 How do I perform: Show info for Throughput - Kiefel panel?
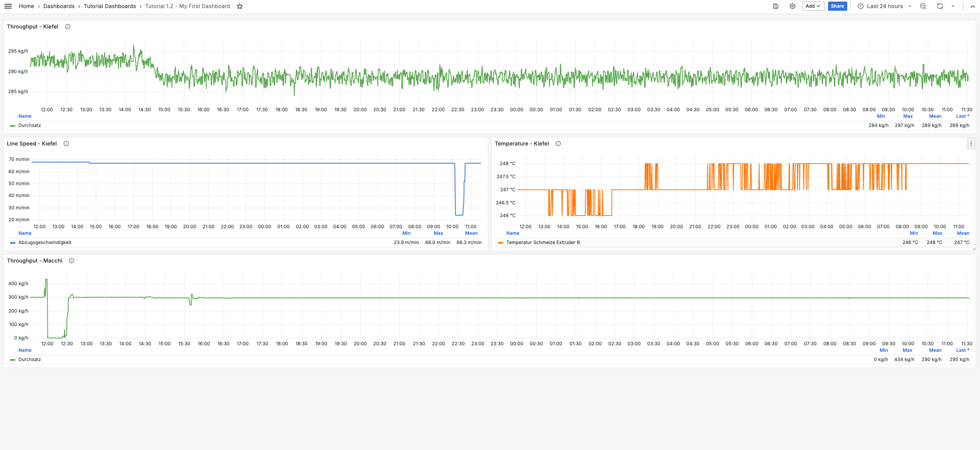68,27
